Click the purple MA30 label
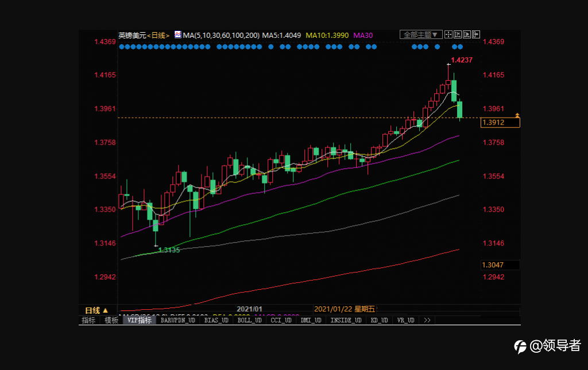Image resolution: width=588 pixels, height=370 pixels. [363, 35]
